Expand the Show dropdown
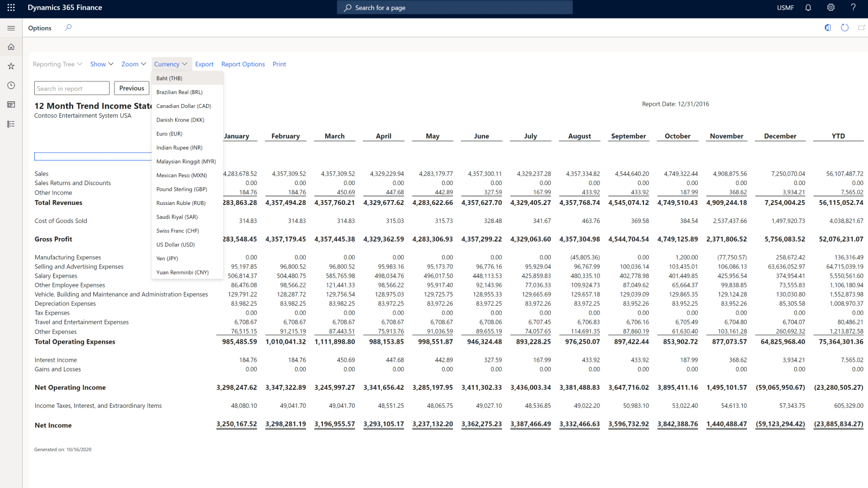Screen dimensions: 868x488 (101, 64)
